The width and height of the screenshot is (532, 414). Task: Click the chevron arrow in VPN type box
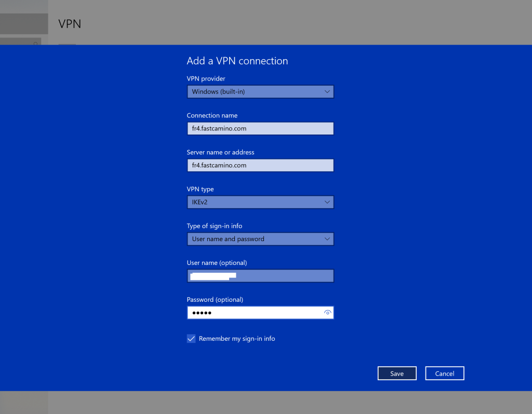pos(327,202)
